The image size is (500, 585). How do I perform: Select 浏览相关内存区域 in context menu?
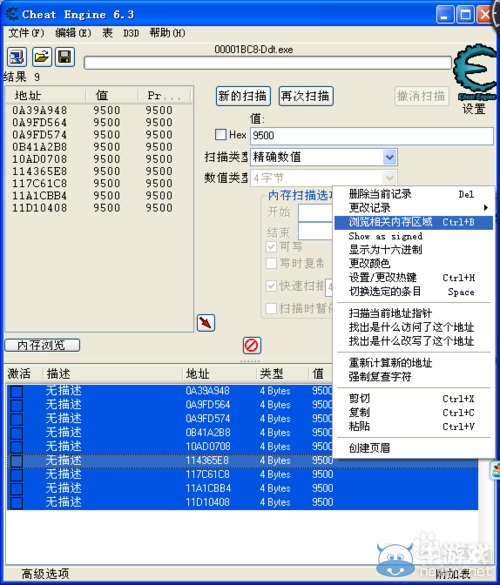(x=413, y=222)
